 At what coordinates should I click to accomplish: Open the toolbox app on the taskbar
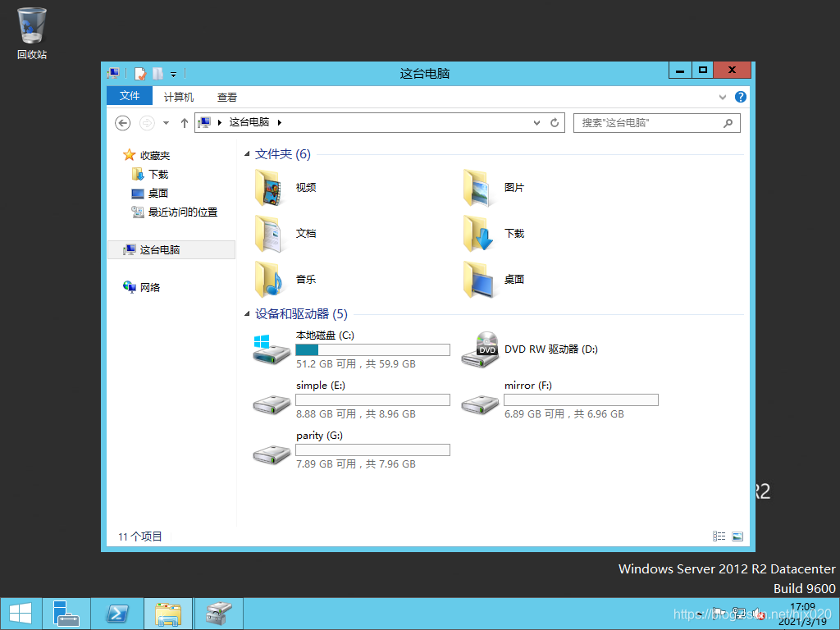[218, 614]
